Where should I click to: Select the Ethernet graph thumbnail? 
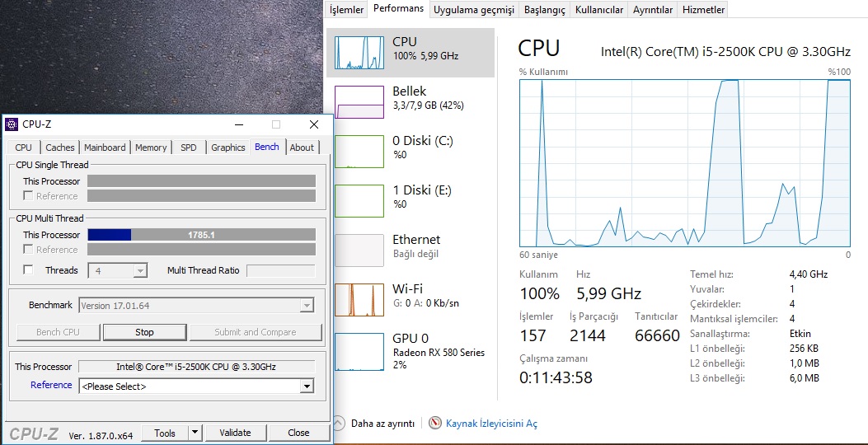(x=359, y=251)
